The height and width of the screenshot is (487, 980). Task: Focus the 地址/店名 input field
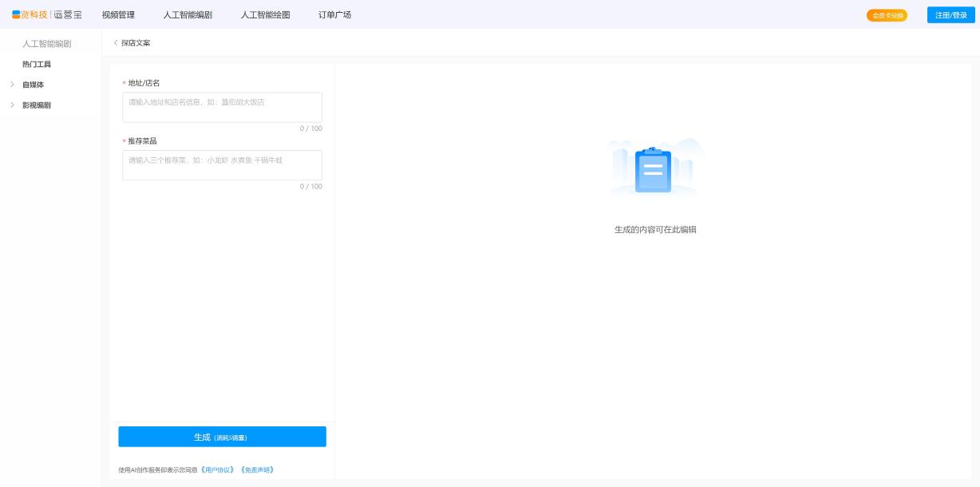pos(222,107)
